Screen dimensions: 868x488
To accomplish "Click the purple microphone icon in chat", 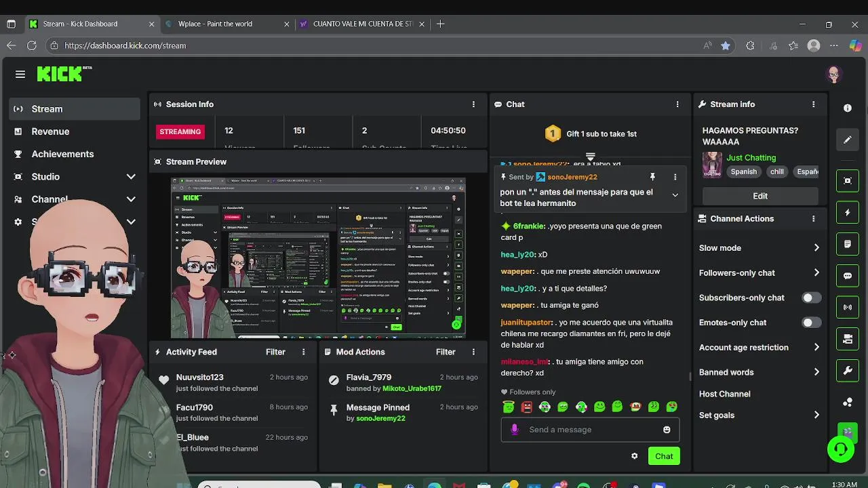I will pyautogui.click(x=515, y=430).
